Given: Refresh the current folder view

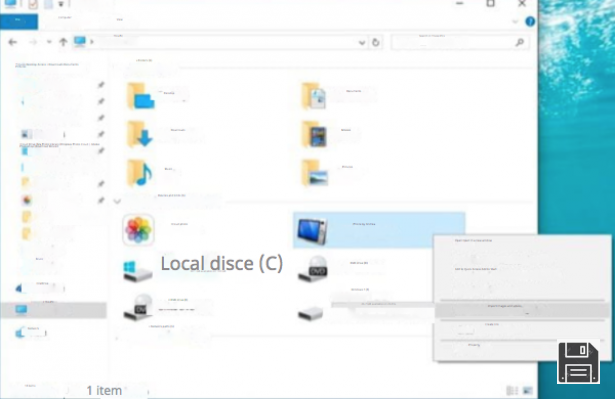Looking at the screenshot, I should pos(375,42).
